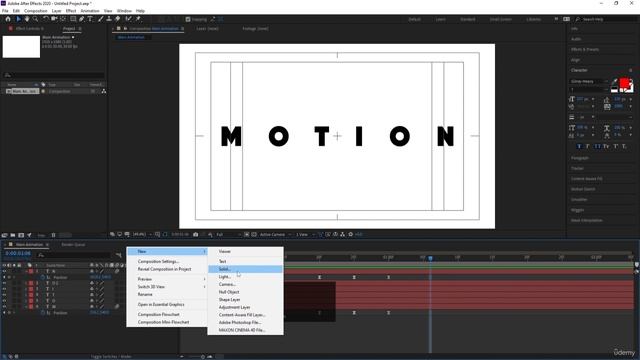Screen dimensions: 640x360
Task: Click the snapshot camera icon below the viewer
Action: coord(196,234)
